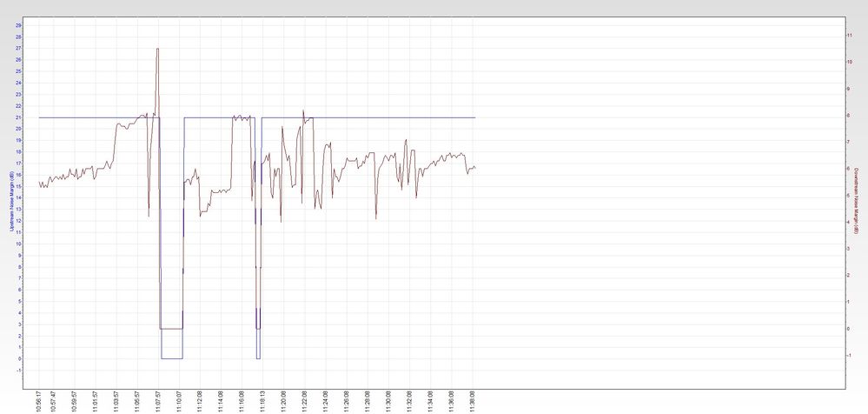Screen dimensions: 868x414
Task: Click the 11:18:13 time axis label
Action: tap(262, 401)
